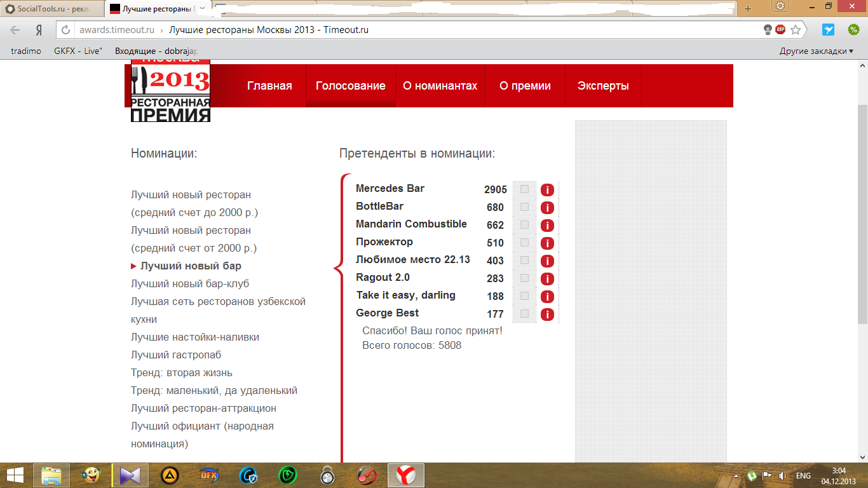Bookmark this page with the star icon

pyautogui.click(x=796, y=30)
